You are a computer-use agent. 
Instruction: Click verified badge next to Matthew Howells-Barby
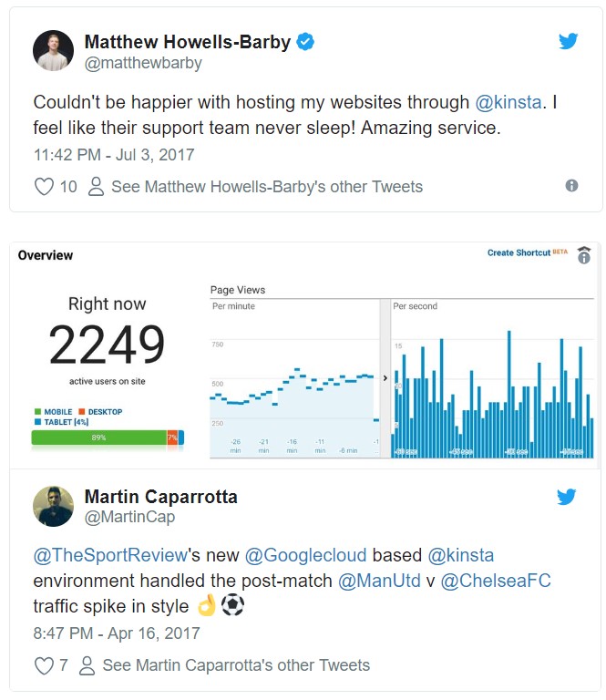point(305,42)
